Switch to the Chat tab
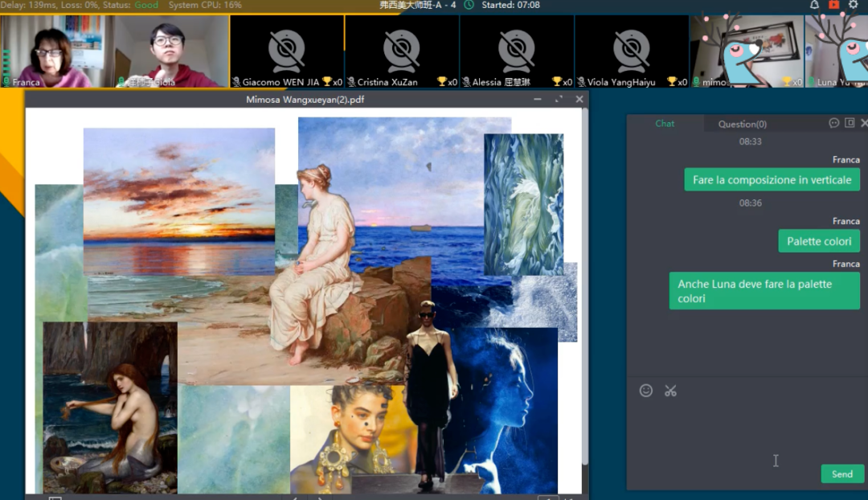868x500 pixels. pyautogui.click(x=665, y=124)
